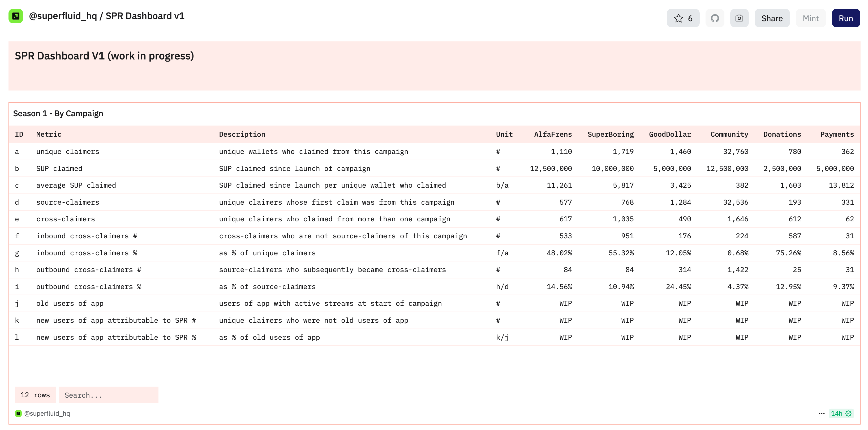Image resolution: width=868 pixels, height=430 pixels.
Task: Click Community outbound cross-claimers value 1,422
Action: pos(738,270)
